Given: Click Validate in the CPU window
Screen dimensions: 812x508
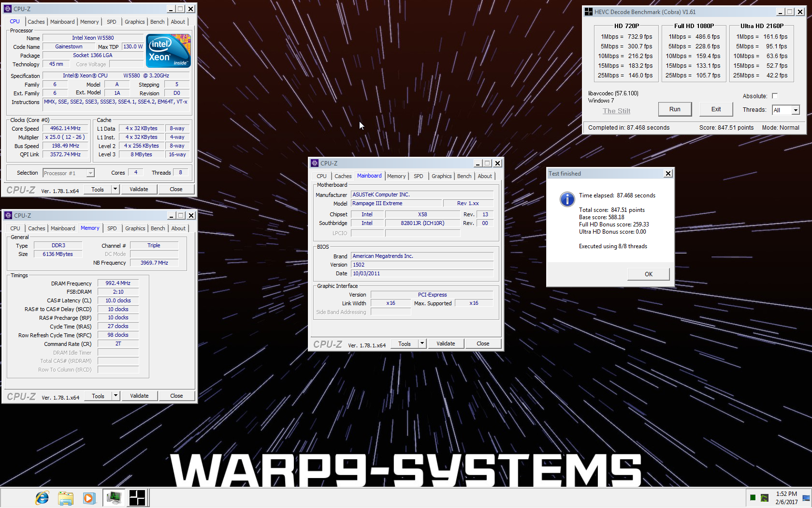Looking at the screenshot, I should click(139, 189).
